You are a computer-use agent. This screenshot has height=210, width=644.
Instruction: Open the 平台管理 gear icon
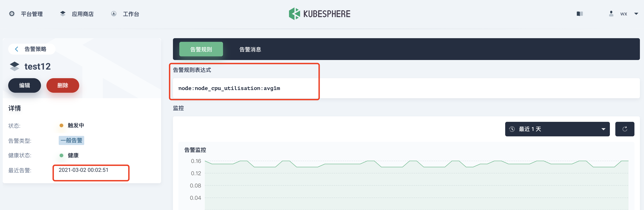click(12, 14)
